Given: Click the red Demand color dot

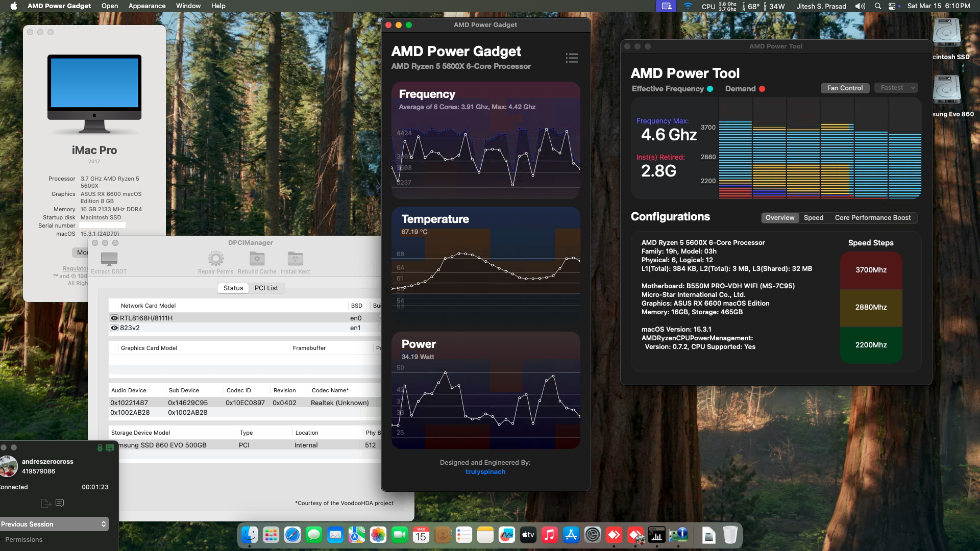Looking at the screenshot, I should click(x=763, y=88).
